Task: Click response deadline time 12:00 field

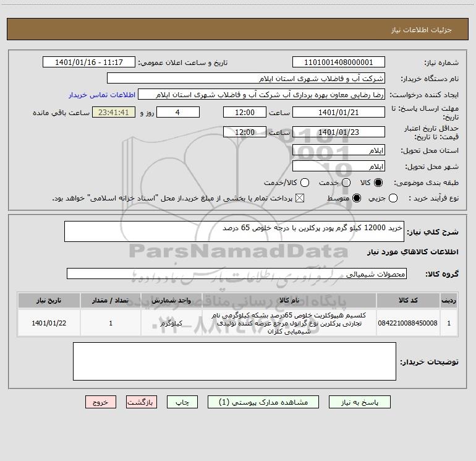Action: [x=245, y=113]
